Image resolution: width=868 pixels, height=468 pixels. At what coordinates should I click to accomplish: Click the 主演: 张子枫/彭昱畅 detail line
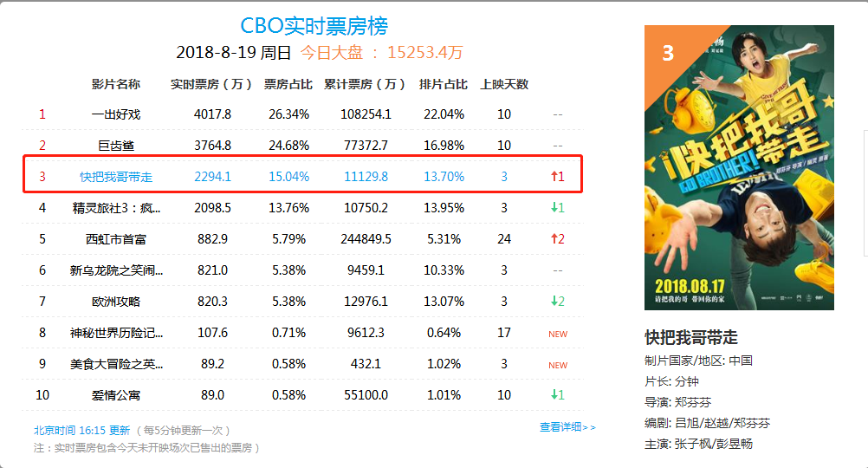[698, 445]
